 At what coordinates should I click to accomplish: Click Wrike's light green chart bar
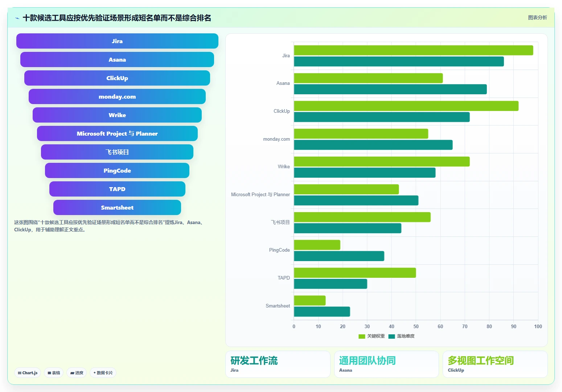pos(382,161)
